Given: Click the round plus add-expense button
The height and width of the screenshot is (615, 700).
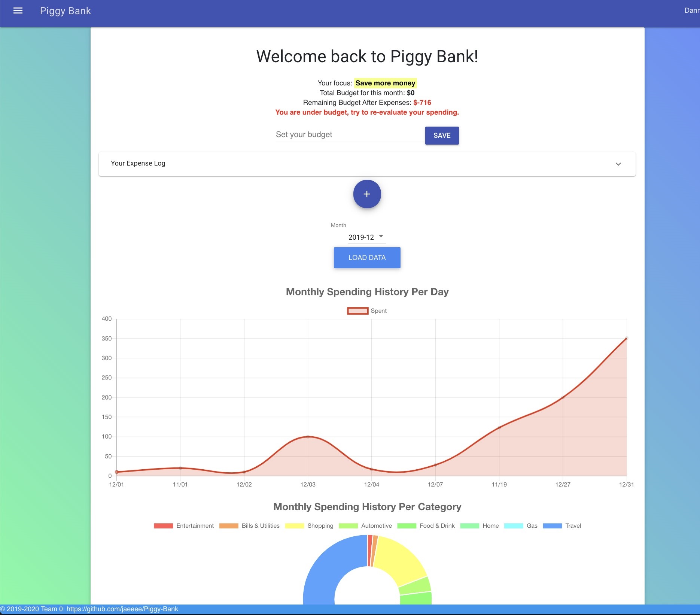Looking at the screenshot, I should (x=367, y=194).
